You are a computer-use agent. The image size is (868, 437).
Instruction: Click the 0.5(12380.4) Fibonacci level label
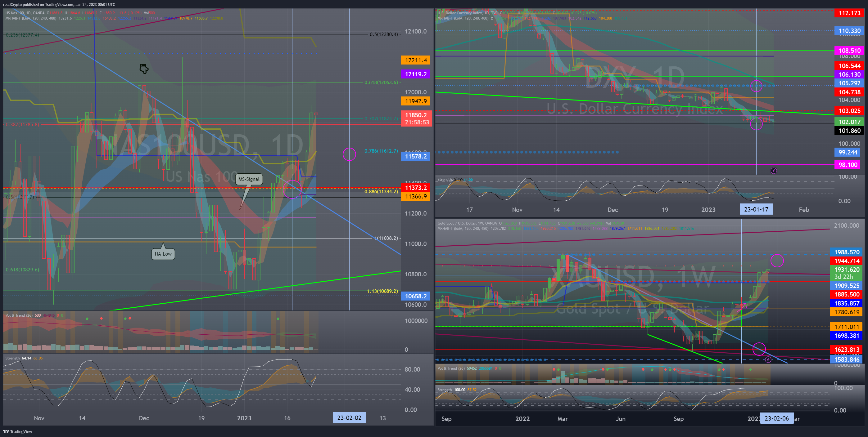pos(384,34)
